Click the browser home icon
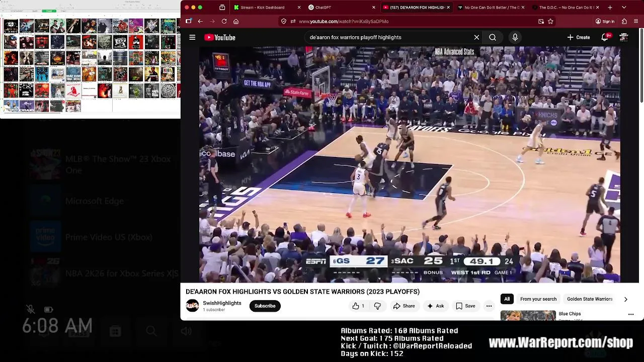The width and height of the screenshot is (644, 362). tap(236, 21)
